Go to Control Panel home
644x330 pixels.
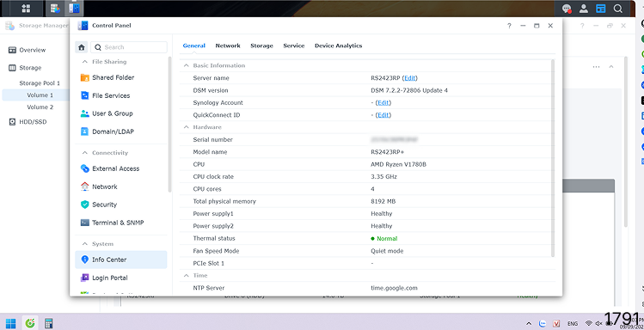point(82,47)
